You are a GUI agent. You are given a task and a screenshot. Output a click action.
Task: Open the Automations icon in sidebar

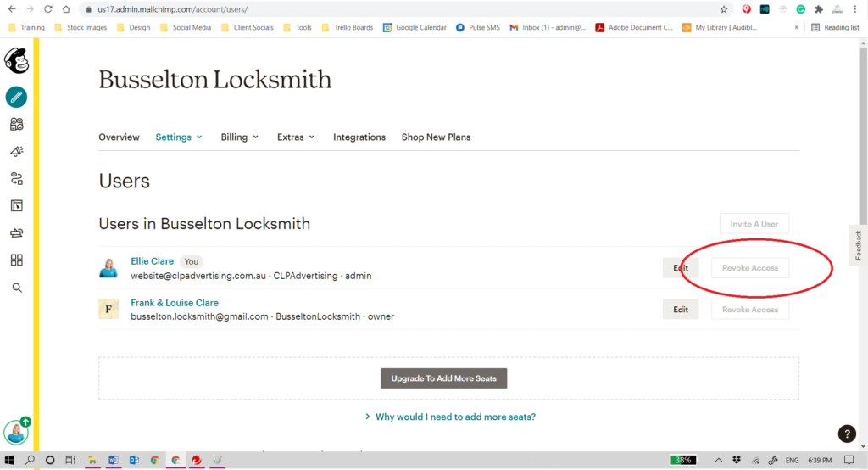[17, 178]
